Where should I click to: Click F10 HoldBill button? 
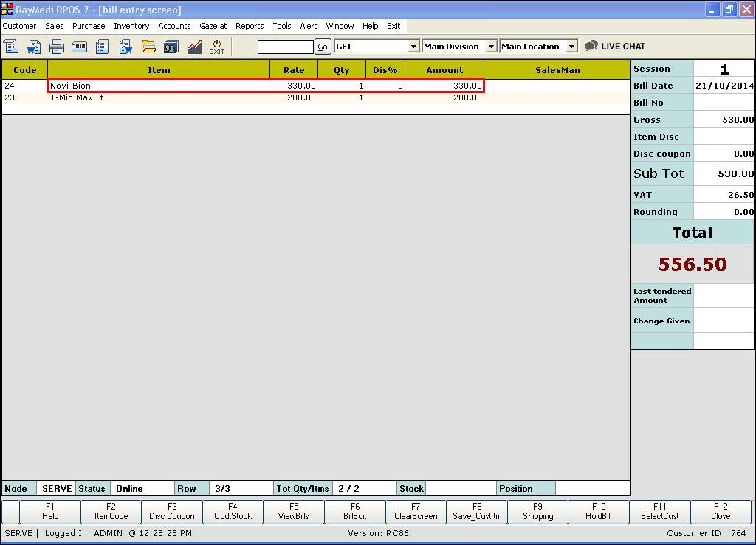pos(599,512)
